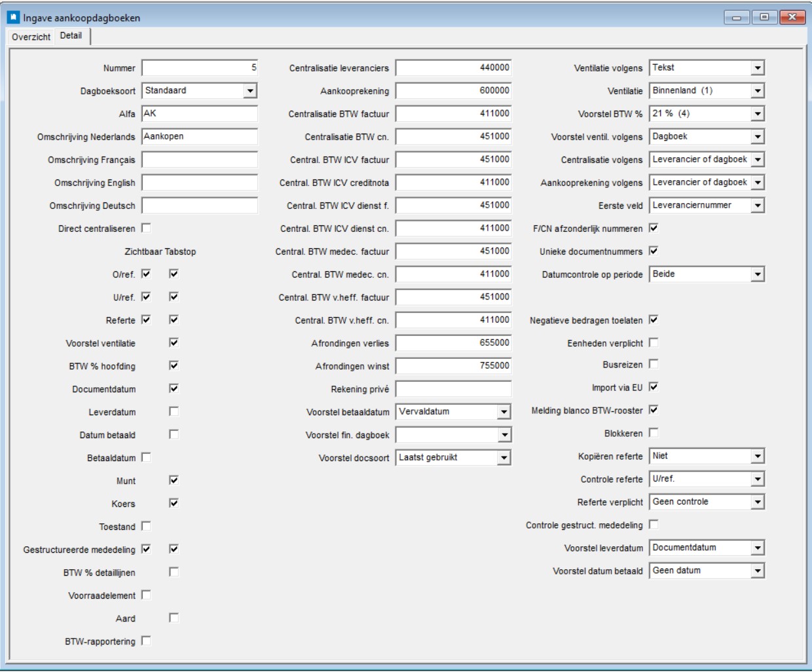Uncheck F/CN afzonderlijk nummeren
812x672 pixels.
[x=654, y=228]
